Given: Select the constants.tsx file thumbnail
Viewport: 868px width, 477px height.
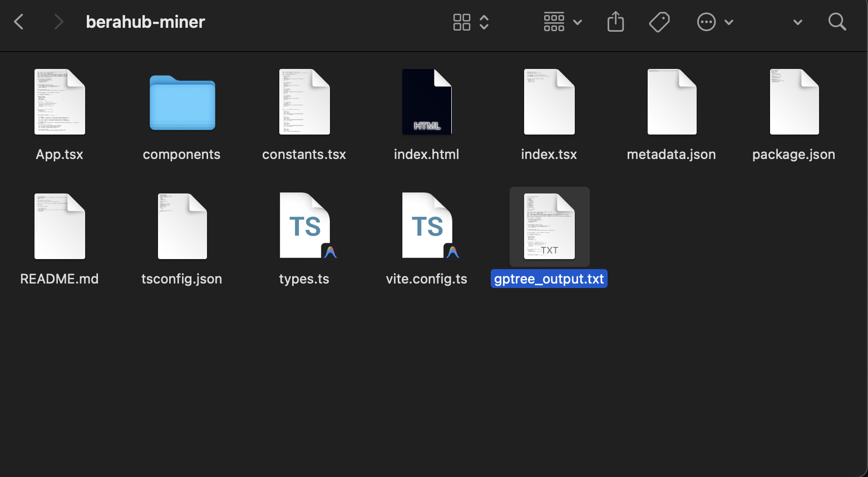Looking at the screenshot, I should point(304,102).
